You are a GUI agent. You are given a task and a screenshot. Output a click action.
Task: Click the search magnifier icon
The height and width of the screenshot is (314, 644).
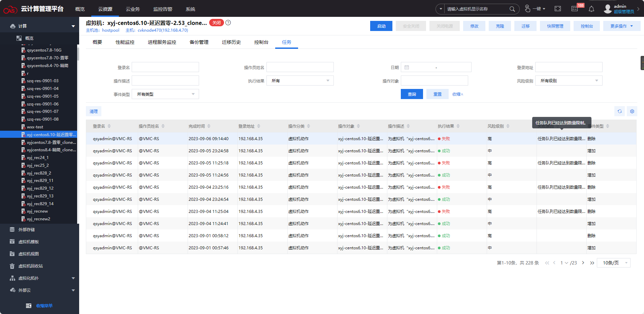click(x=512, y=9)
